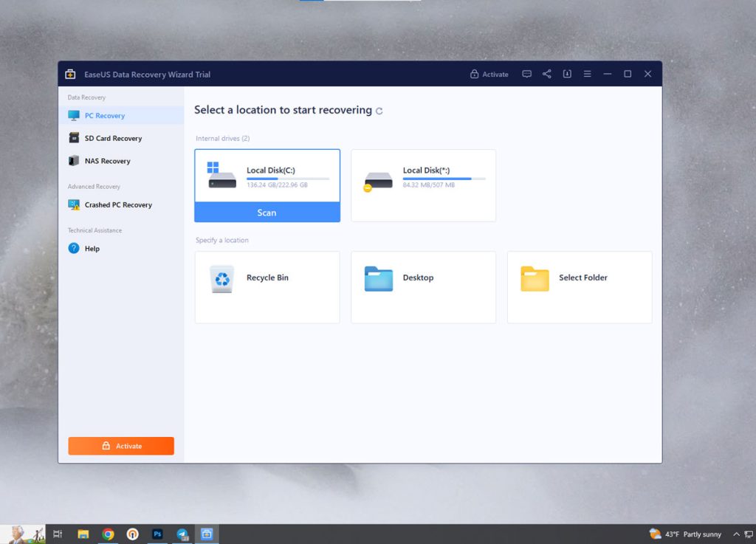Open the Help section
Image resolution: width=756 pixels, height=544 pixels.
pyautogui.click(x=92, y=249)
